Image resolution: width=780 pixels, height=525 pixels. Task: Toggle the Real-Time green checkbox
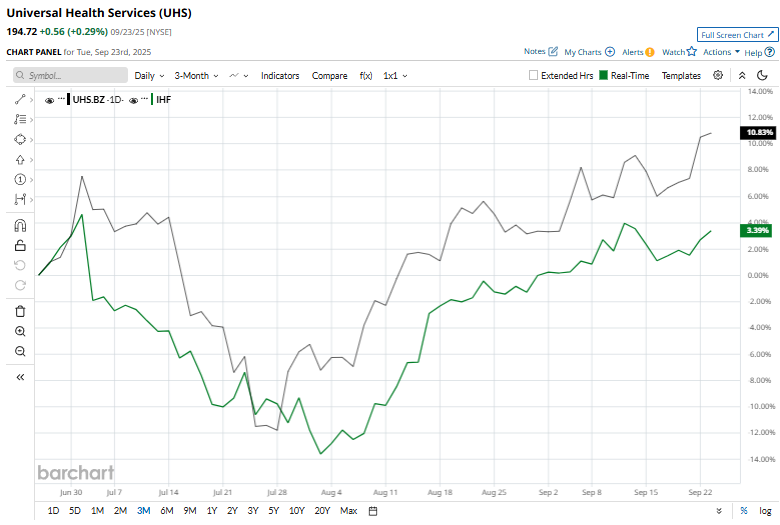click(x=603, y=75)
